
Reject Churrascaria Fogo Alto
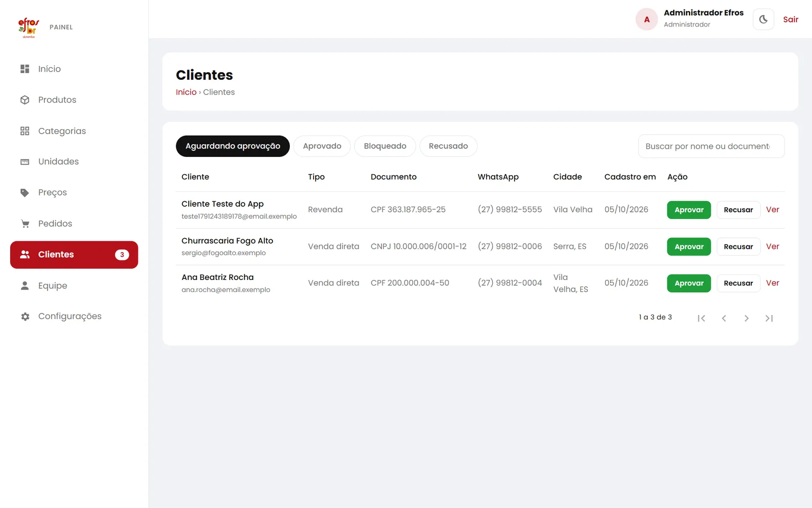coord(738,246)
